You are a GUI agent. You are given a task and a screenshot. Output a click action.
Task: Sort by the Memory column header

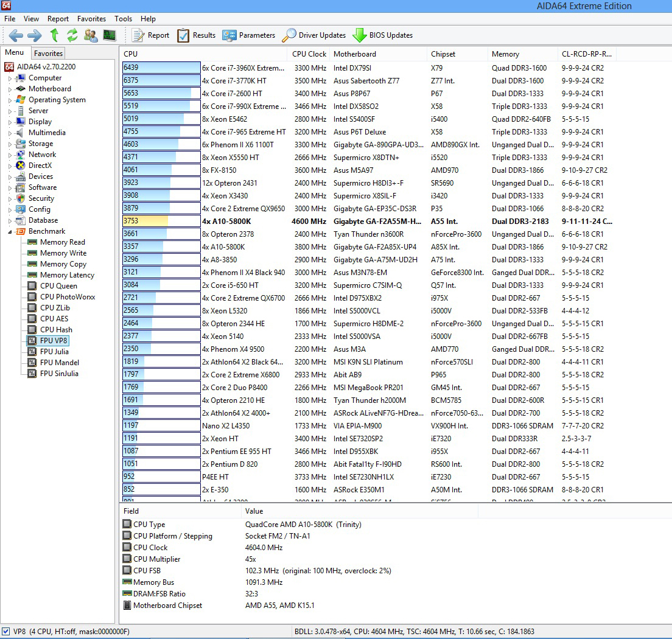click(x=523, y=54)
